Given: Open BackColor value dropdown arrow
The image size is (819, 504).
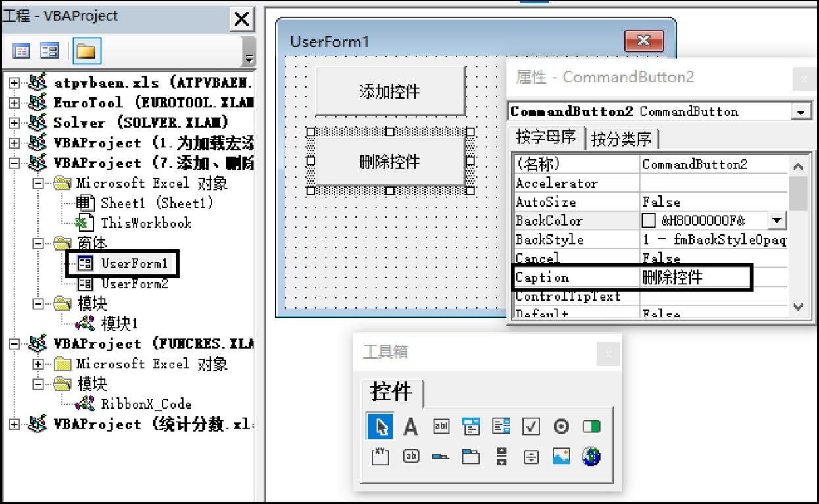Looking at the screenshot, I should (777, 221).
